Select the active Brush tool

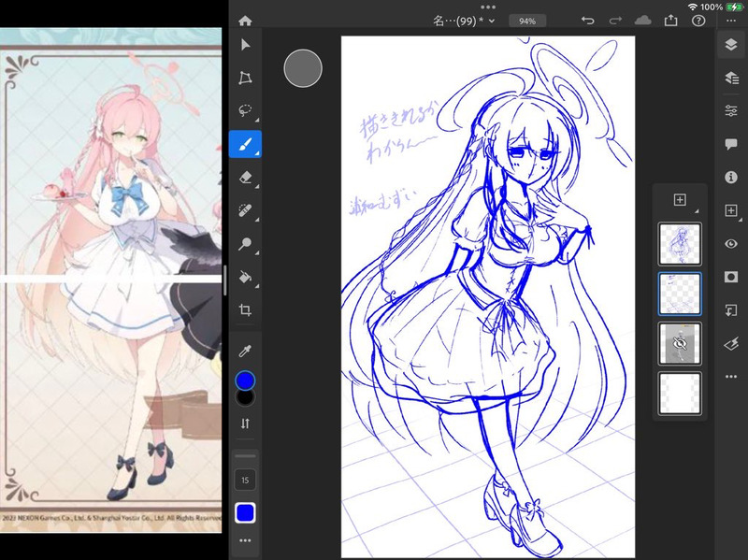(x=245, y=144)
